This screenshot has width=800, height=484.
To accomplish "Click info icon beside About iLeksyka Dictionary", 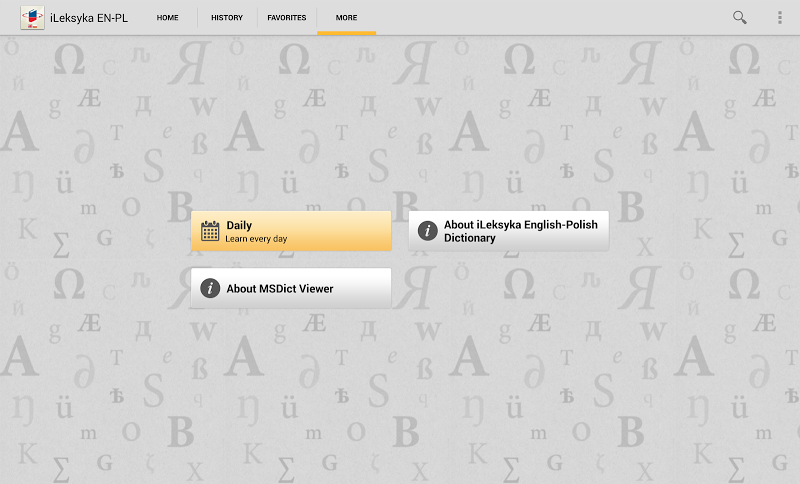I will [428, 231].
